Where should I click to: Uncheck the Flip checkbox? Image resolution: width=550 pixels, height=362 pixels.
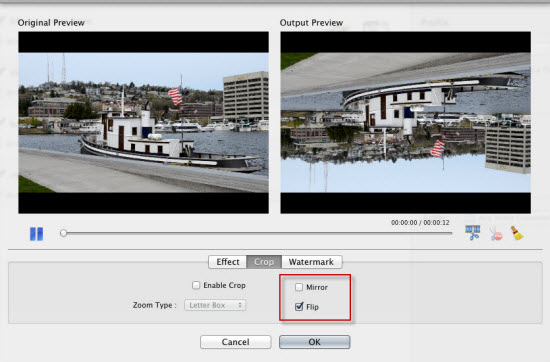point(299,307)
